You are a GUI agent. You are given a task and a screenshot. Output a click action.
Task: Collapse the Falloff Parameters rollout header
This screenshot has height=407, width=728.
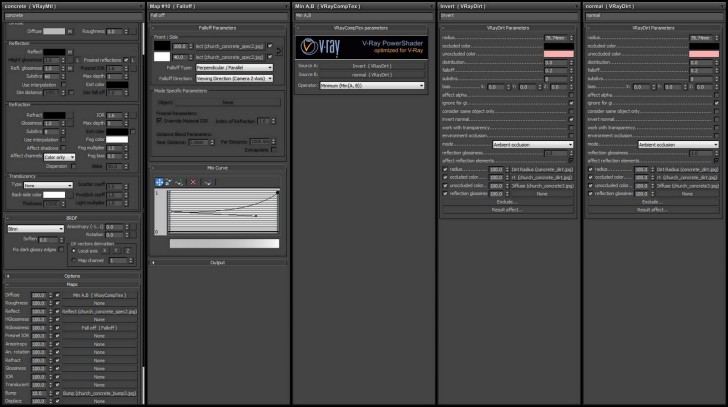[217, 28]
